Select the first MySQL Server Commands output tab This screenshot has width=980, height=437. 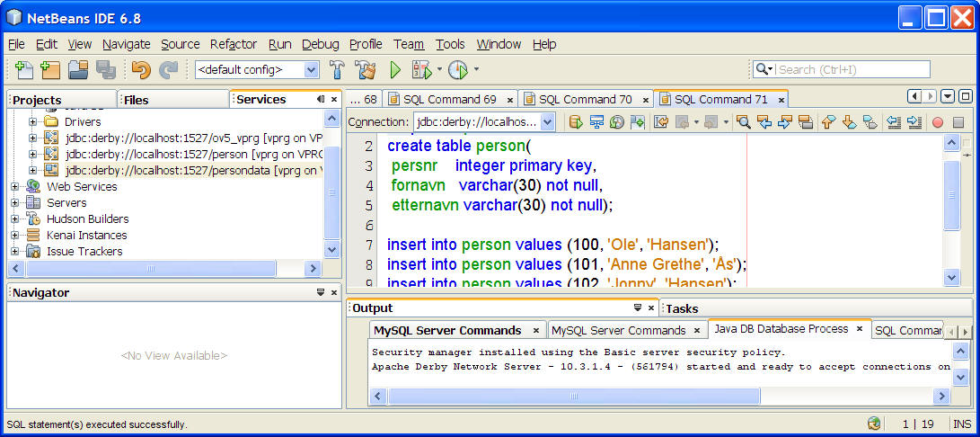click(x=456, y=330)
